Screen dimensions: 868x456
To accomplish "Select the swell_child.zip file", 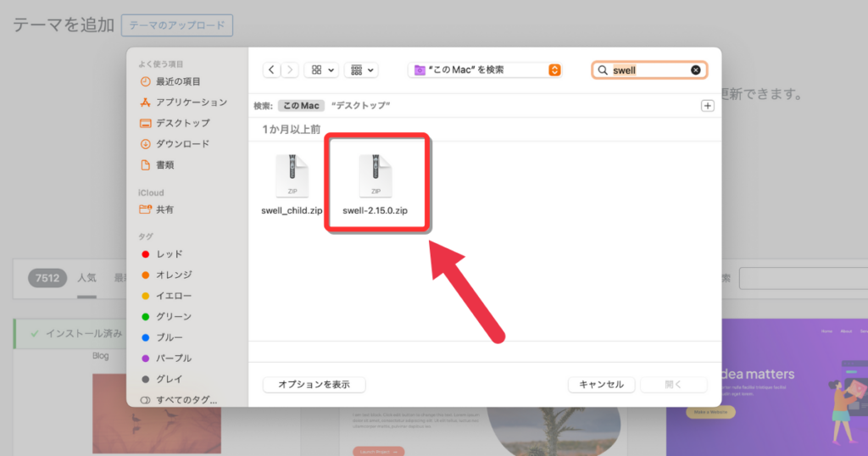I will [x=292, y=185].
